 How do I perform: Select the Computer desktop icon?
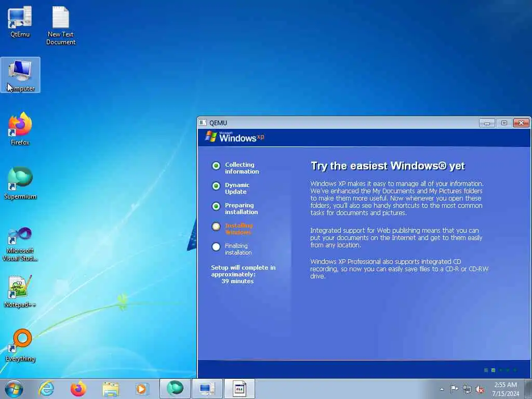20,75
